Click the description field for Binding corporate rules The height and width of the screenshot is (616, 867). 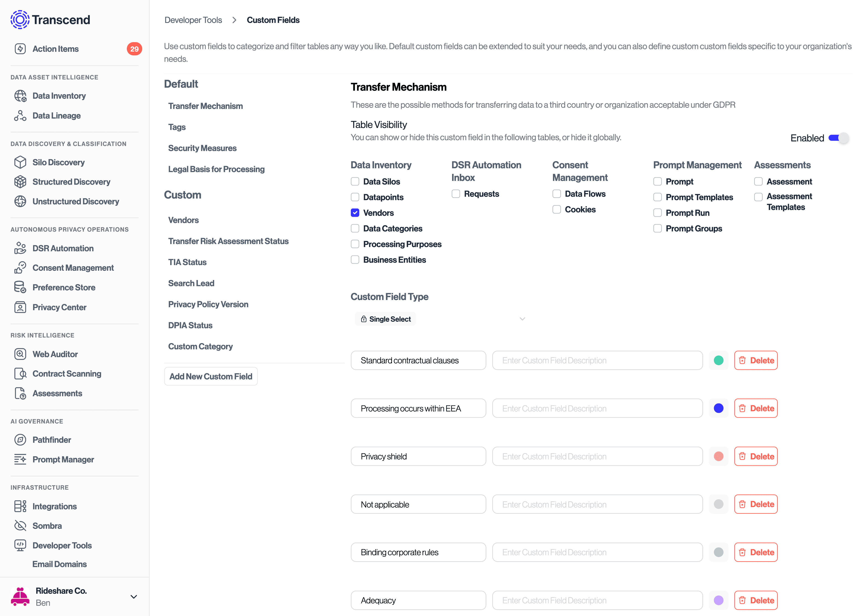coord(597,552)
